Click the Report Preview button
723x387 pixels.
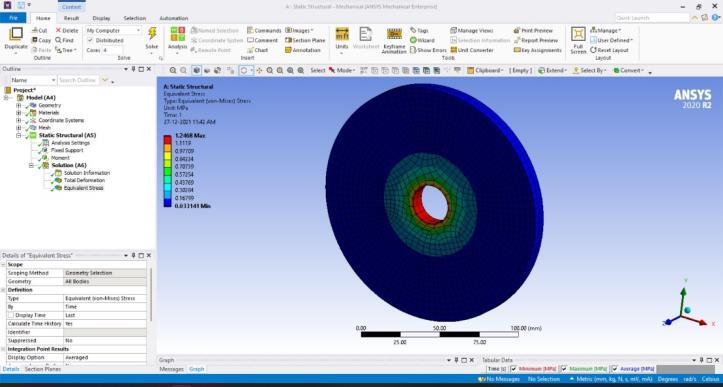pos(536,40)
